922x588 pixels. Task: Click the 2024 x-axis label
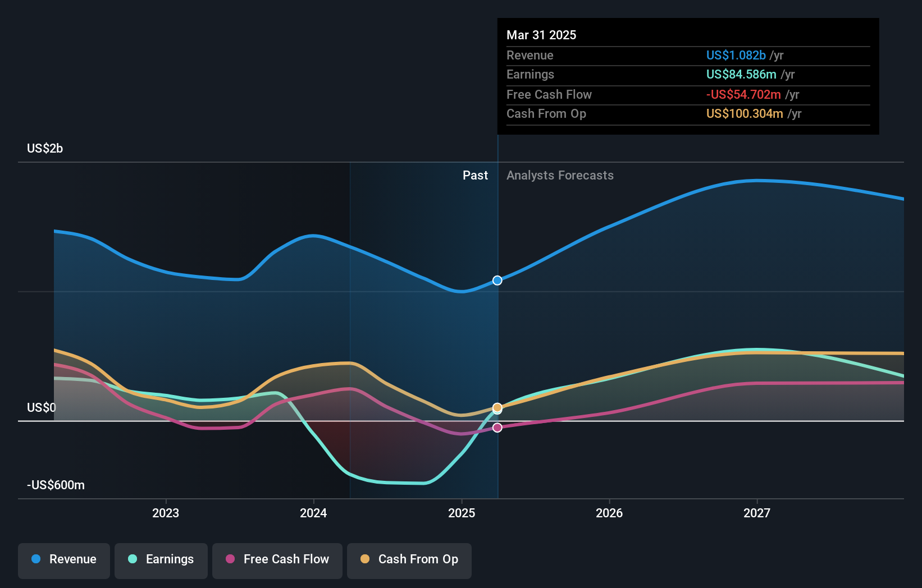[313, 513]
